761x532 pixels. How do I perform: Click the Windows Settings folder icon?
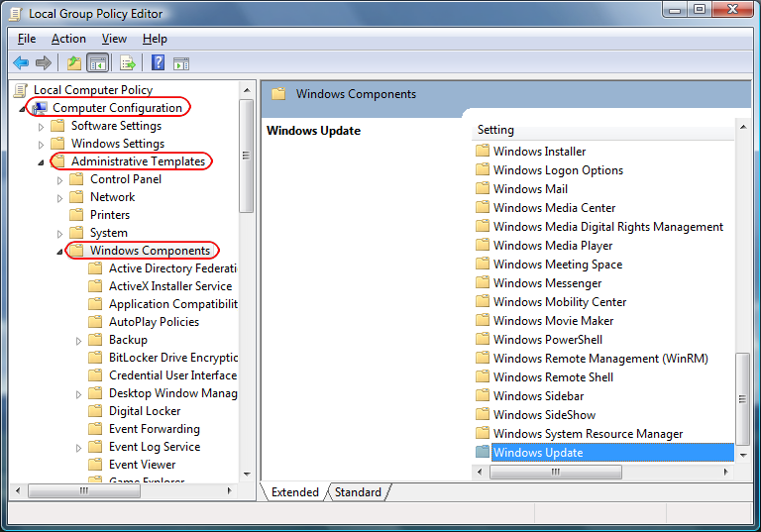(57, 144)
